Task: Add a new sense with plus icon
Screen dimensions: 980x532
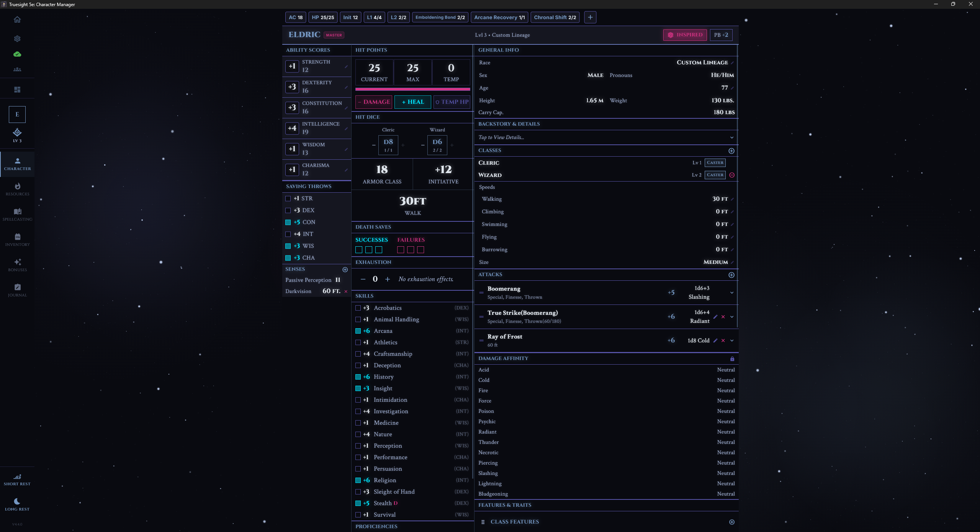Action: 345,270
